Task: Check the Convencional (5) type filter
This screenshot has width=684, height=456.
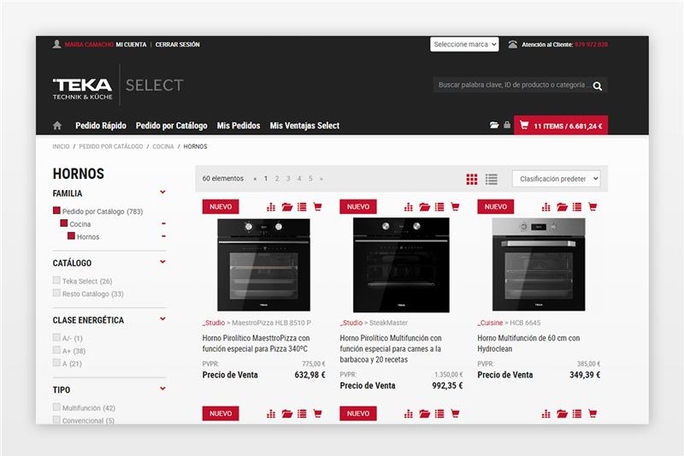Action: coord(56,420)
